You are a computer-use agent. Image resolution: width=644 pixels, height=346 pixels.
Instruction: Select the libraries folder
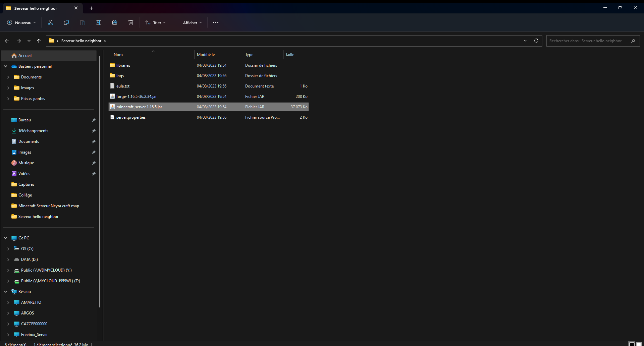208,65
